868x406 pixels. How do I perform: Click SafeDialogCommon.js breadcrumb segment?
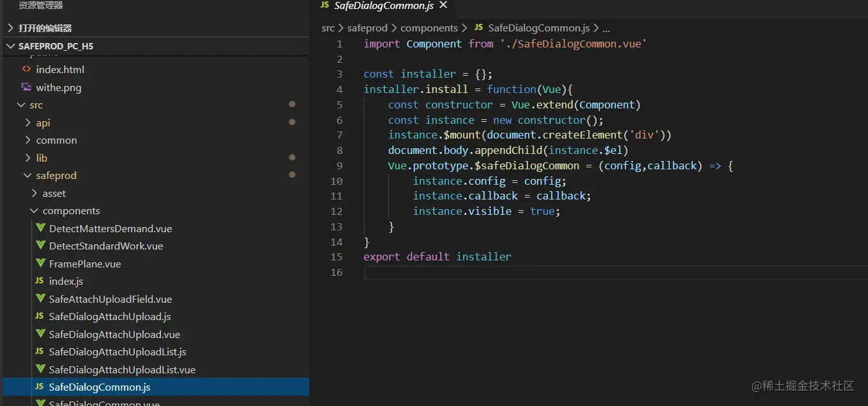point(539,28)
